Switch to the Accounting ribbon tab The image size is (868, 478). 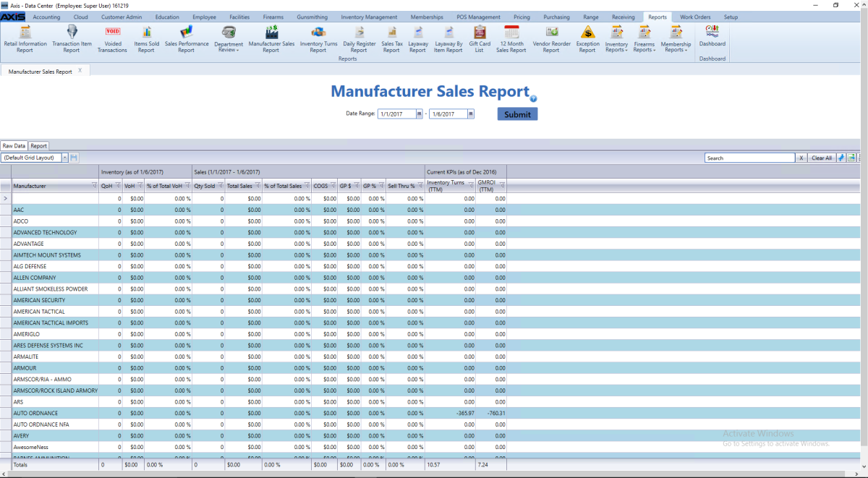click(x=47, y=17)
